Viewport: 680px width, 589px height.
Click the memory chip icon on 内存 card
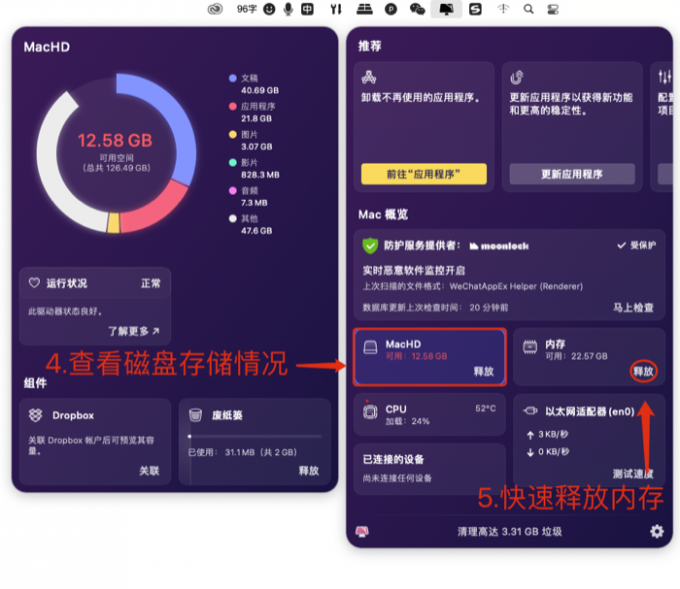pyautogui.click(x=530, y=347)
